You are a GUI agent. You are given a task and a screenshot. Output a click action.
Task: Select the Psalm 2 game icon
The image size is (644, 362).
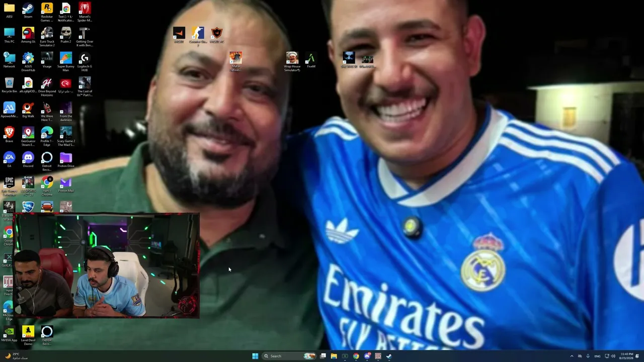point(66,36)
